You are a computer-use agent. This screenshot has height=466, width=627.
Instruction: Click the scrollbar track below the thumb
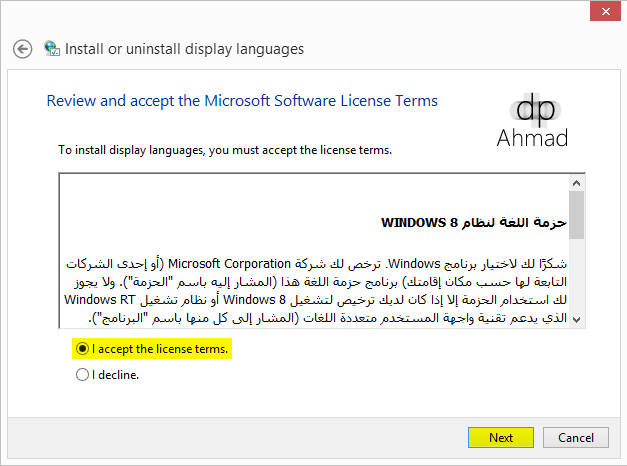[x=576, y=280]
